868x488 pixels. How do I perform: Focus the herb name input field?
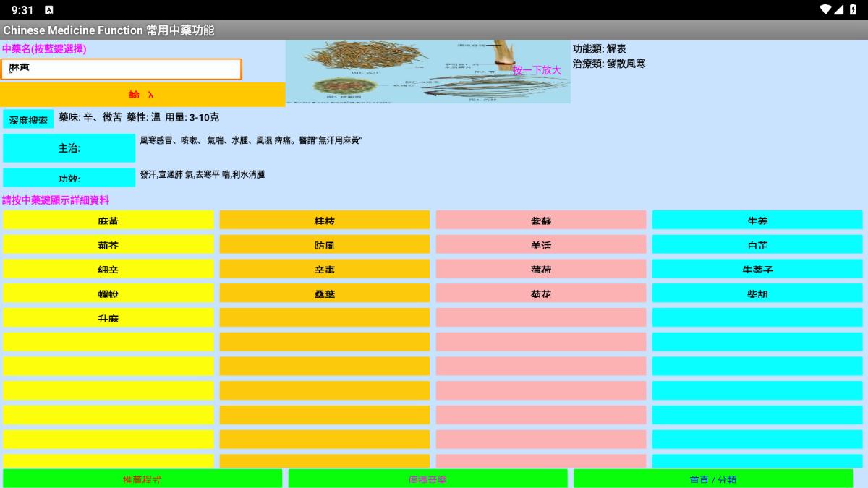tap(121, 69)
